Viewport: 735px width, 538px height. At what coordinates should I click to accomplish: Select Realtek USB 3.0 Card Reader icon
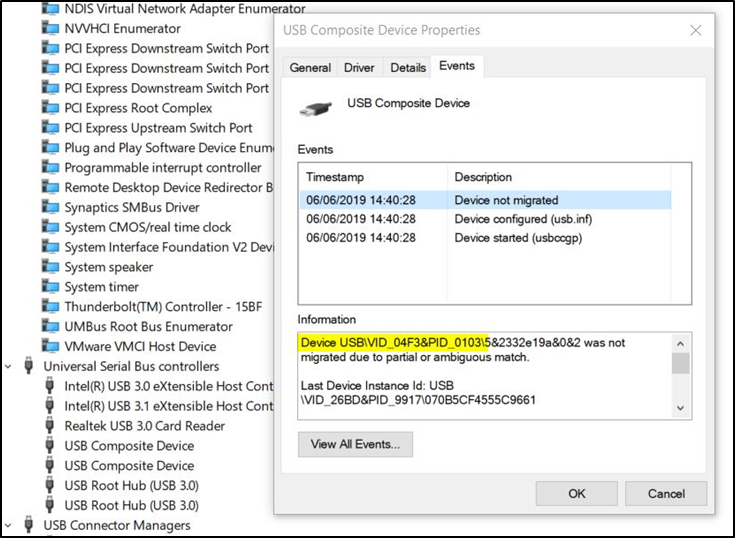tap(50, 426)
